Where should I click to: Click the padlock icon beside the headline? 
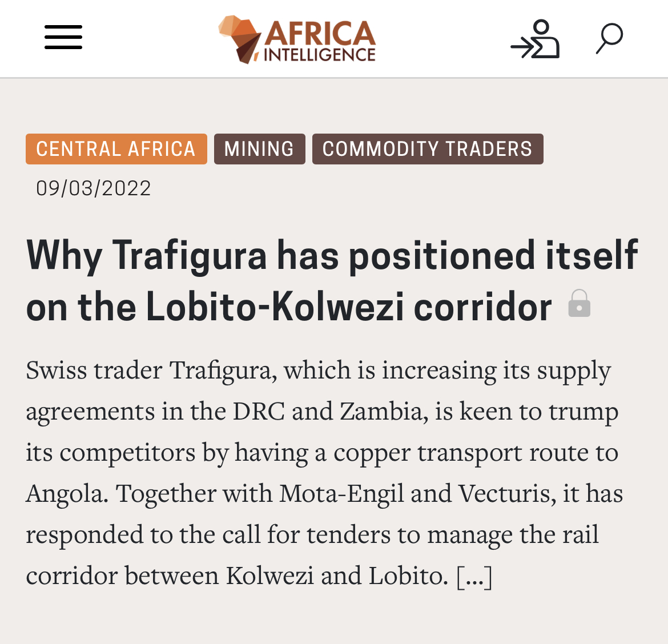coord(580,303)
